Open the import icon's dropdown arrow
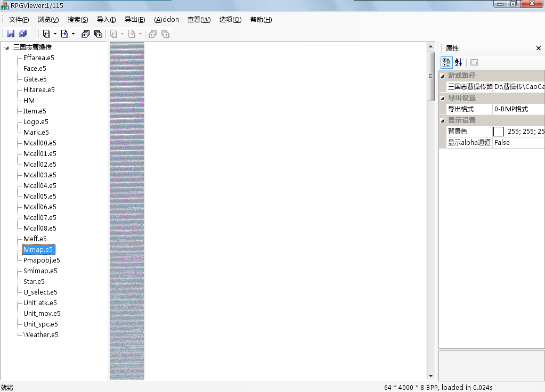The height and width of the screenshot is (392, 545). [x=55, y=34]
